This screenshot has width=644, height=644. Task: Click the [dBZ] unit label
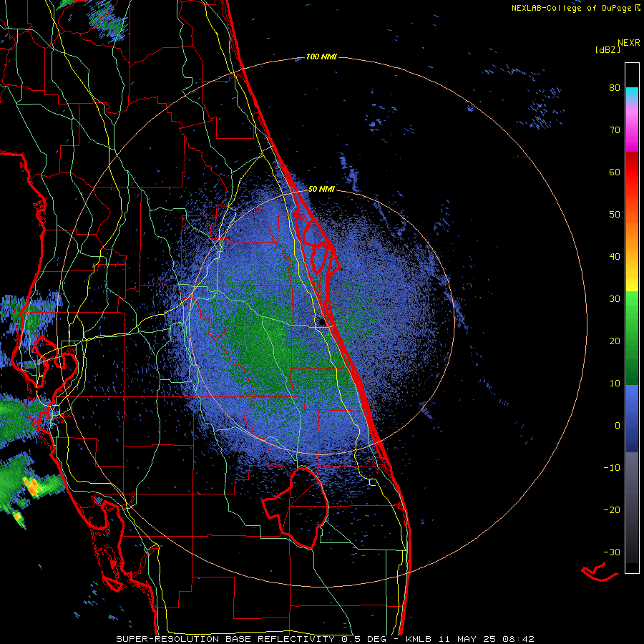click(x=608, y=50)
